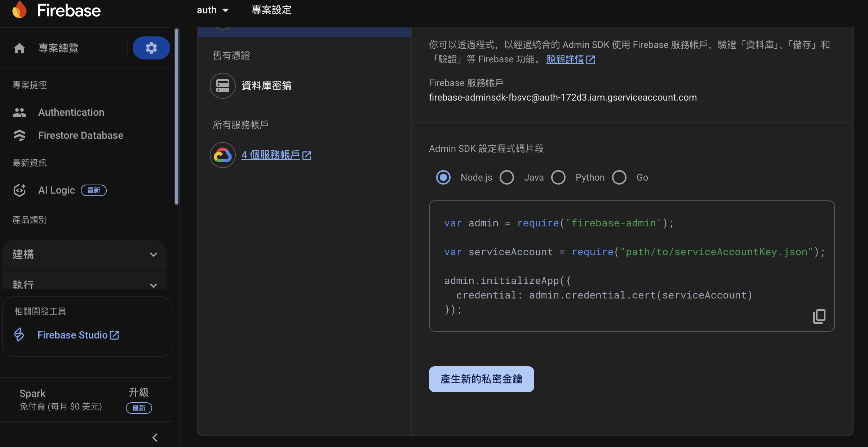
Task: Select 資料庫密鑰 under legacy credentials
Action: 266,86
